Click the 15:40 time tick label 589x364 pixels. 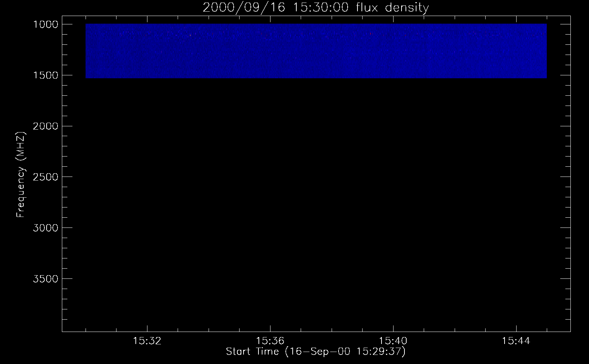tap(393, 341)
